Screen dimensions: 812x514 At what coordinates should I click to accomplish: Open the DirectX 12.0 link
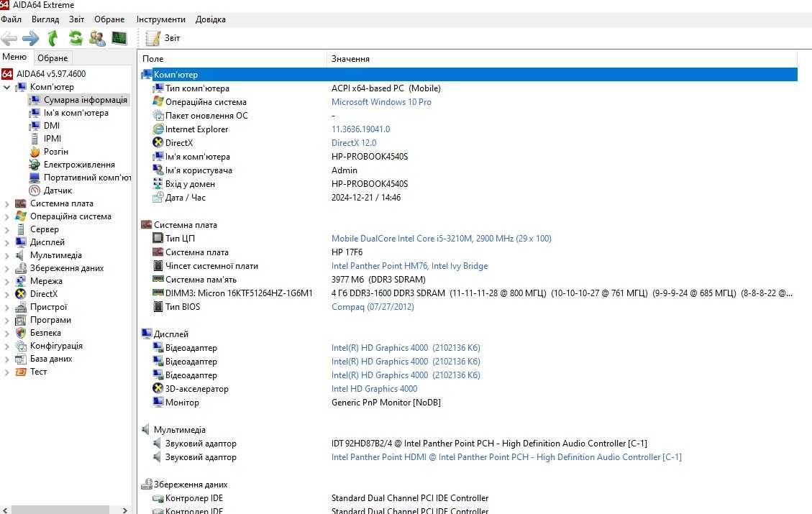354,143
